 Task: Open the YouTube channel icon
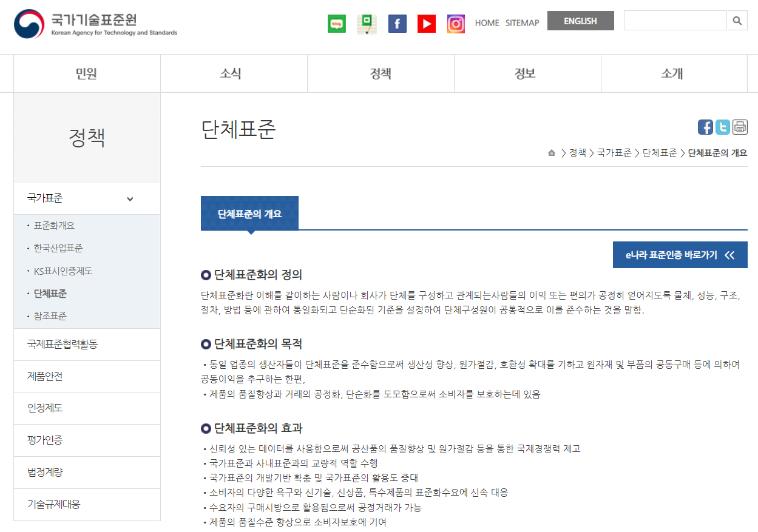[427, 24]
